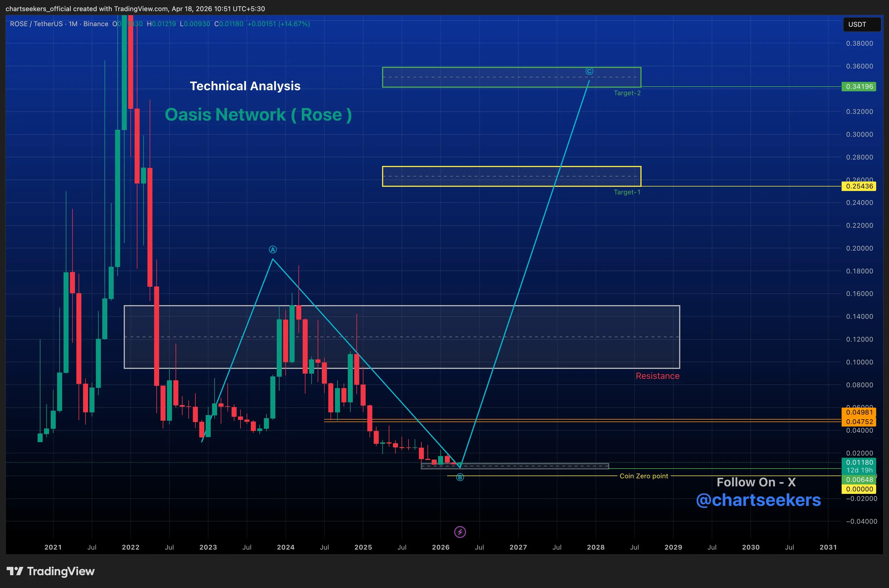
Task: Click the Coin Zero point line label
Action: 643,476
